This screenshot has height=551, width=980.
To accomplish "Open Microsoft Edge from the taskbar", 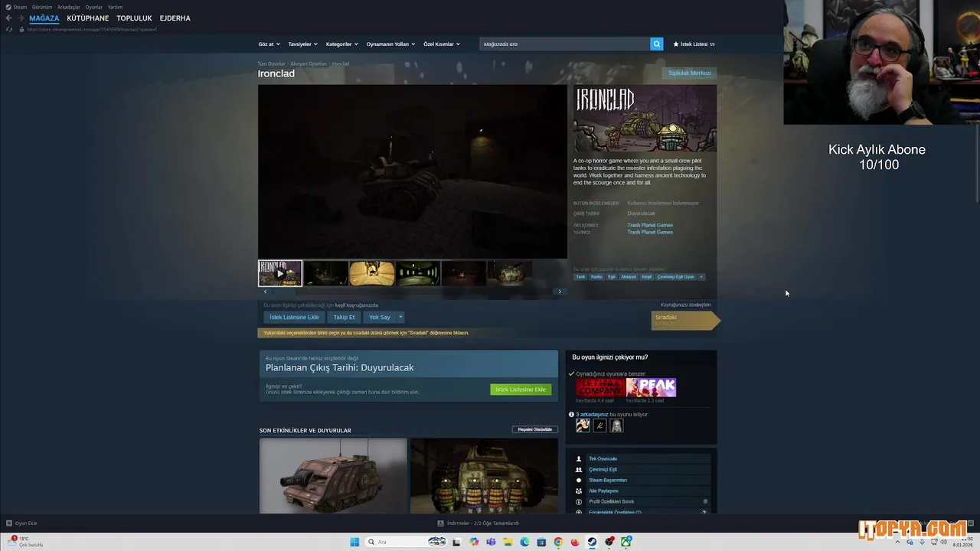I will point(524,542).
